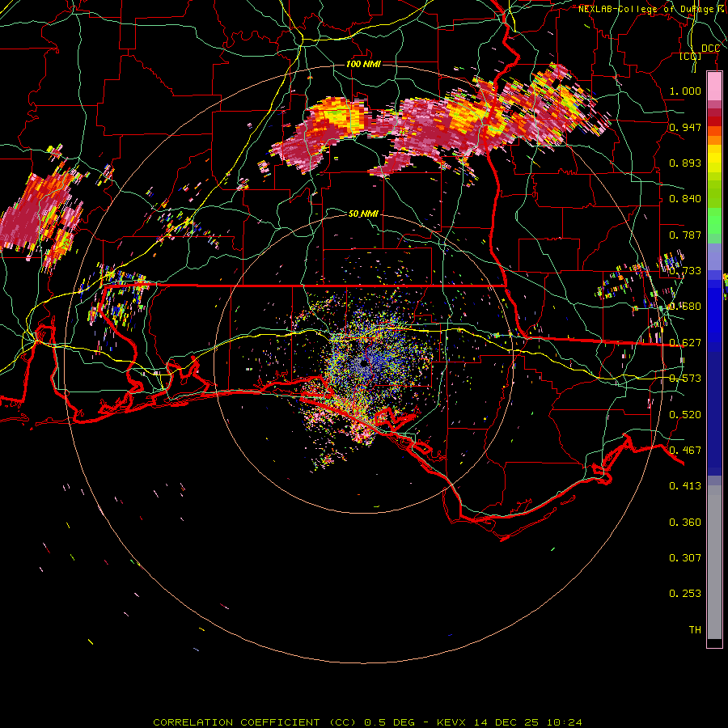This screenshot has width=728, height=728.
Task: Click the 50 NMI range ring label
Action: pyautogui.click(x=363, y=214)
